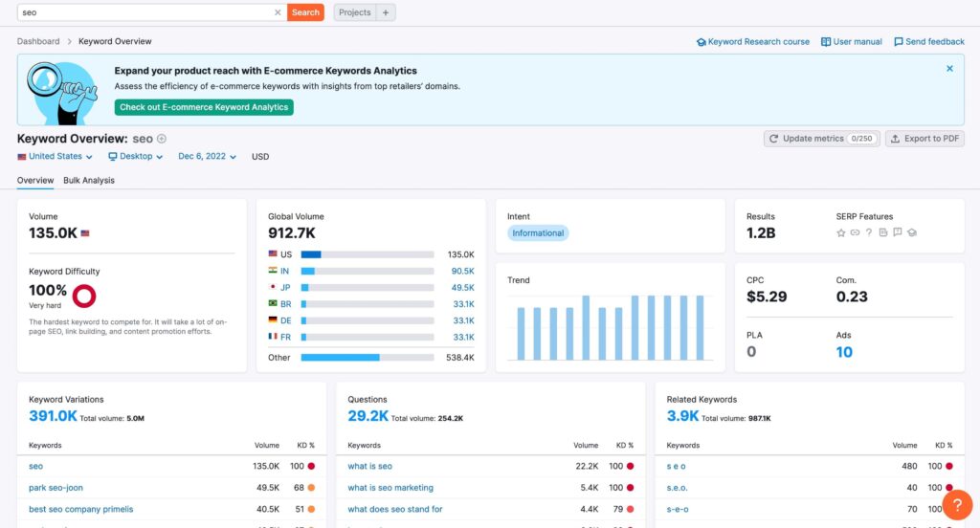Click the JP country link in Global Volume
Screen dimensions: 980x528
pos(285,287)
